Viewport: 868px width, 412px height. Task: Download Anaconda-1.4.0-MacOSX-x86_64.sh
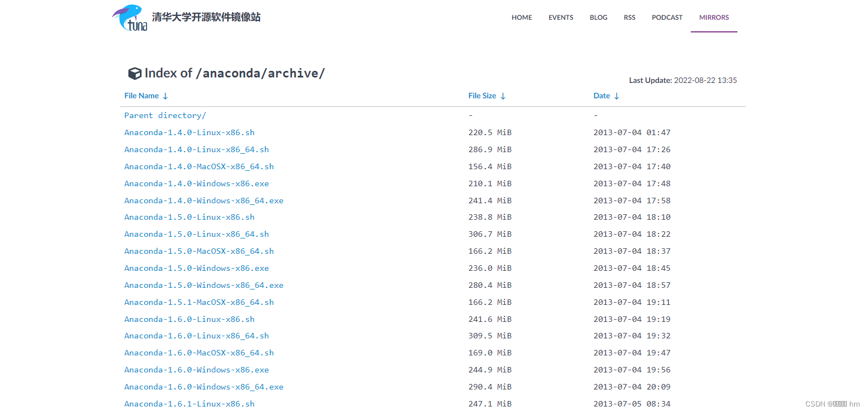(199, 166)
